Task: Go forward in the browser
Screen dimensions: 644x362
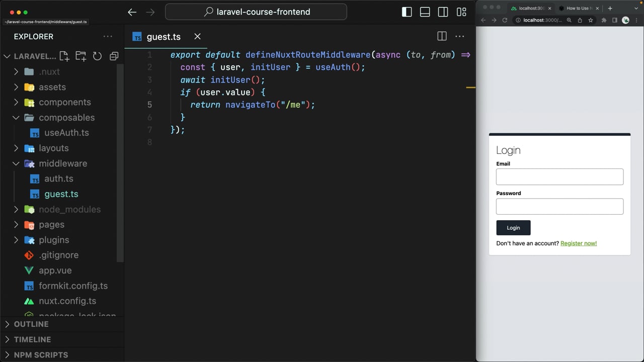Action: point(494,20)
